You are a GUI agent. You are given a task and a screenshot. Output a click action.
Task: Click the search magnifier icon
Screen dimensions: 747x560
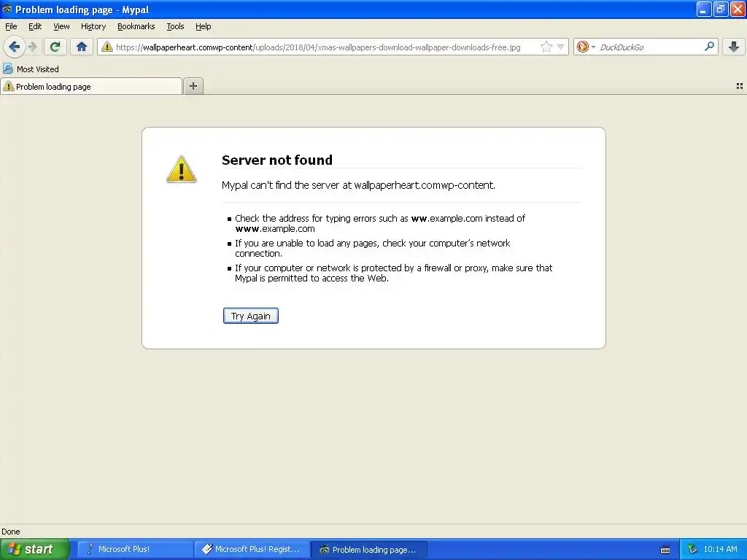[x=709, y=46]
